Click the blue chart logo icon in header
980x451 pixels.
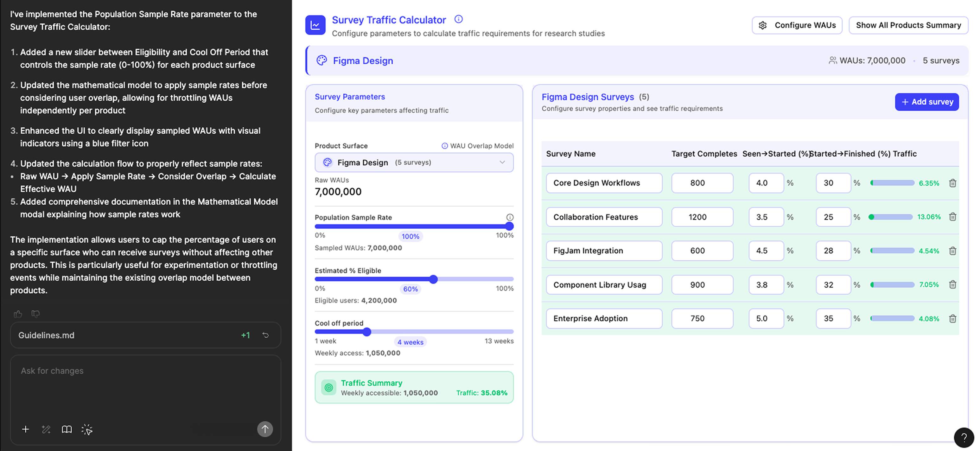[x=315, y=25]
